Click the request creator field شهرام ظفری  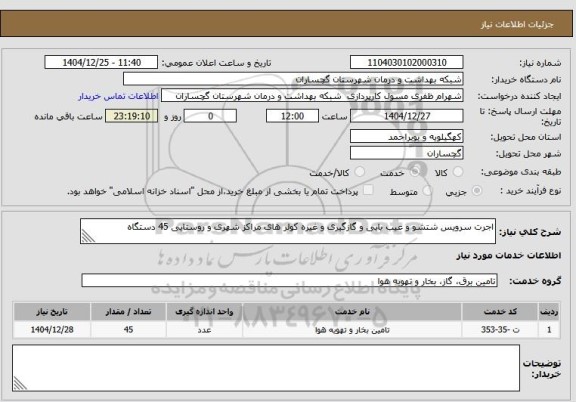312,96
